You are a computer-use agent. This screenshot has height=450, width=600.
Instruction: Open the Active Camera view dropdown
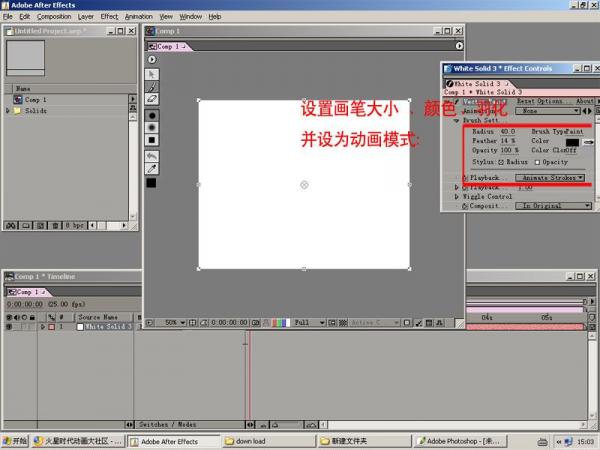tap(373, 323)
